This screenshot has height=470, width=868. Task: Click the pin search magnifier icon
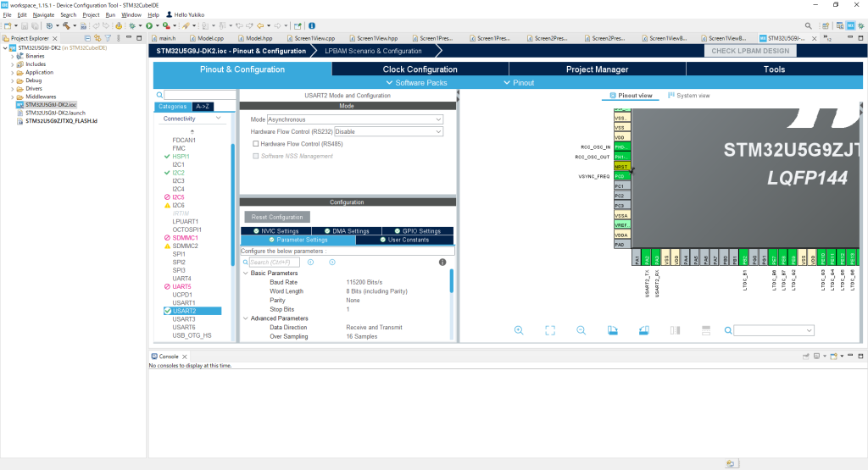coord(728,330)
